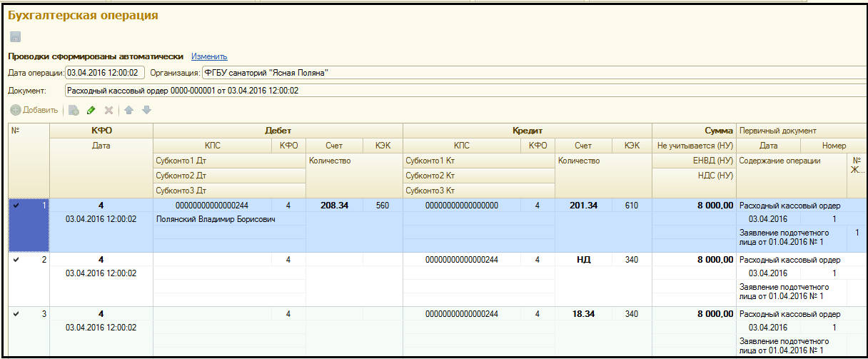The image size is (868, 359).
Task: Select credit КПС 00000000000000244 in row 3
Action: tap(462, 314)
